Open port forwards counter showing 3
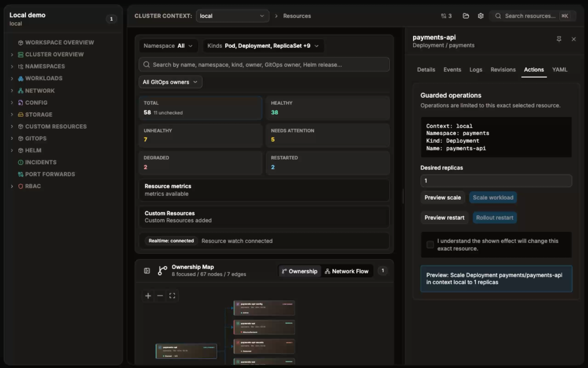Viewport: 588px width, 368px height. click(446, 16)
